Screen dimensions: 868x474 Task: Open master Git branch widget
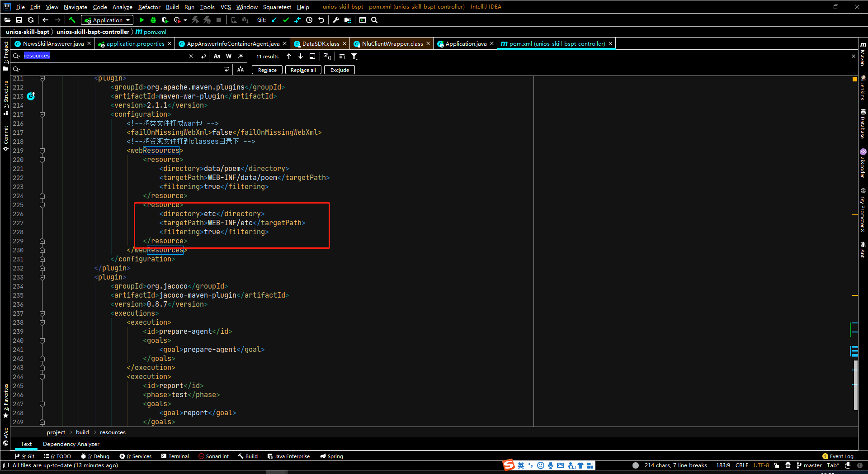click(x=809, y=465)
